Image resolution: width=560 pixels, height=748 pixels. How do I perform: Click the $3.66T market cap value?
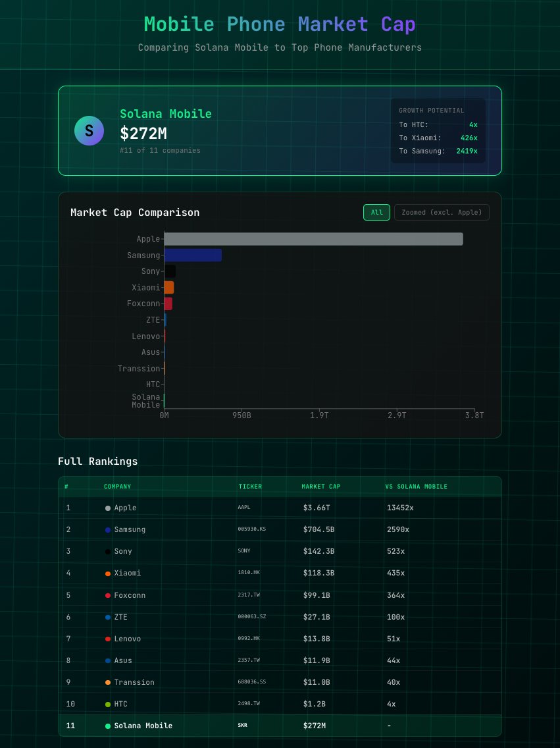click(x=317, y=508)
